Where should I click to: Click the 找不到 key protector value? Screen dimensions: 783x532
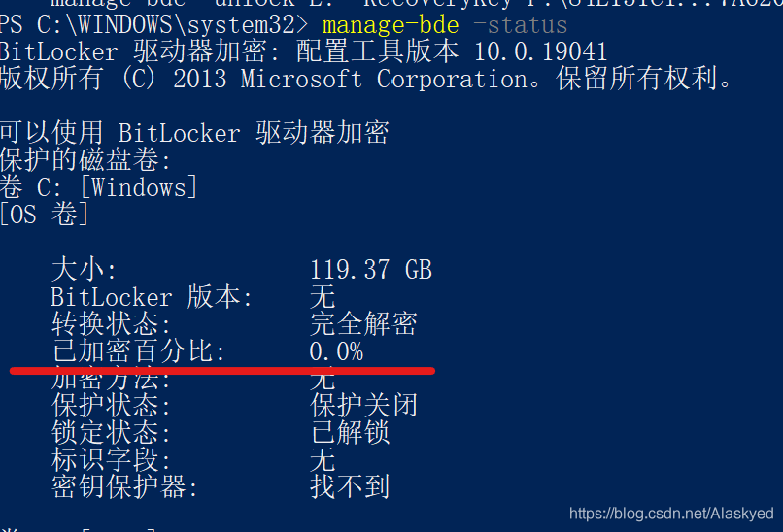[350, 486]
